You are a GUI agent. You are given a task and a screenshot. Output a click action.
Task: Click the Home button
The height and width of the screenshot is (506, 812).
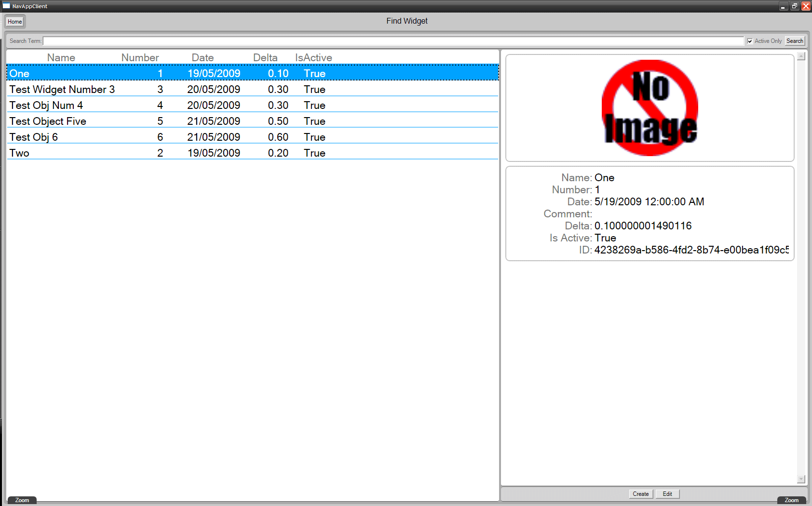pyautogui.click(x=15, y=22)
